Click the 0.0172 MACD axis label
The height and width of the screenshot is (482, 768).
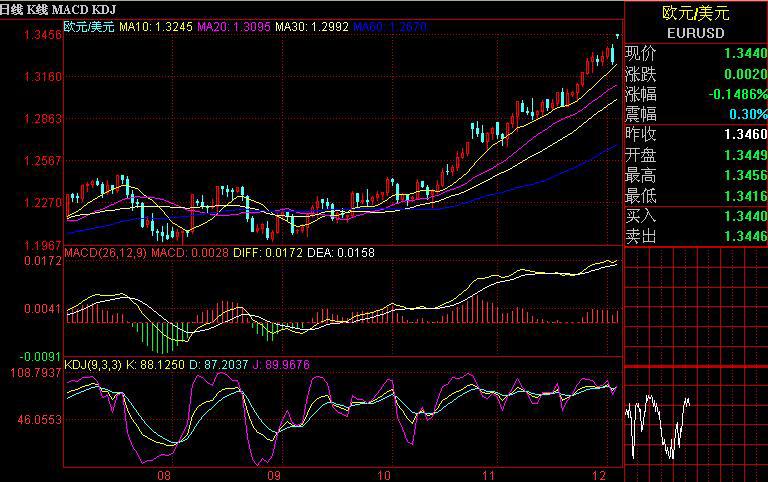pyautogui.click(x=43, y=261)
